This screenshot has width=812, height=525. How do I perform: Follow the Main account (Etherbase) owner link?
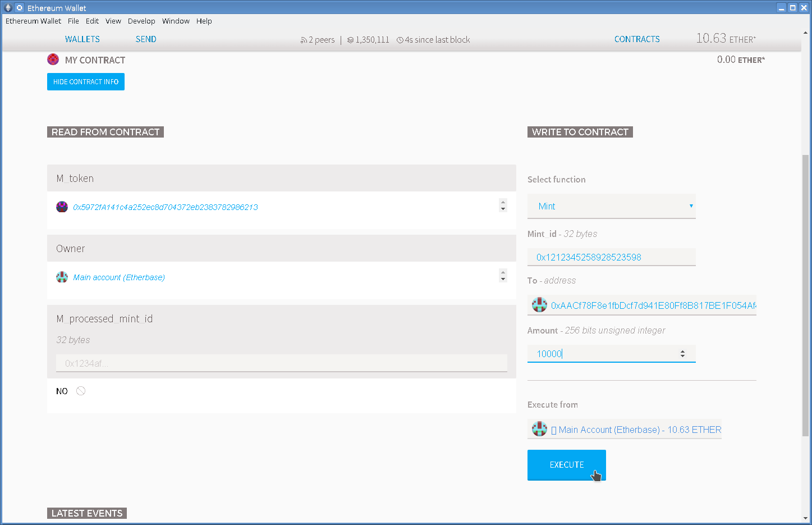(x=119, y=277)
